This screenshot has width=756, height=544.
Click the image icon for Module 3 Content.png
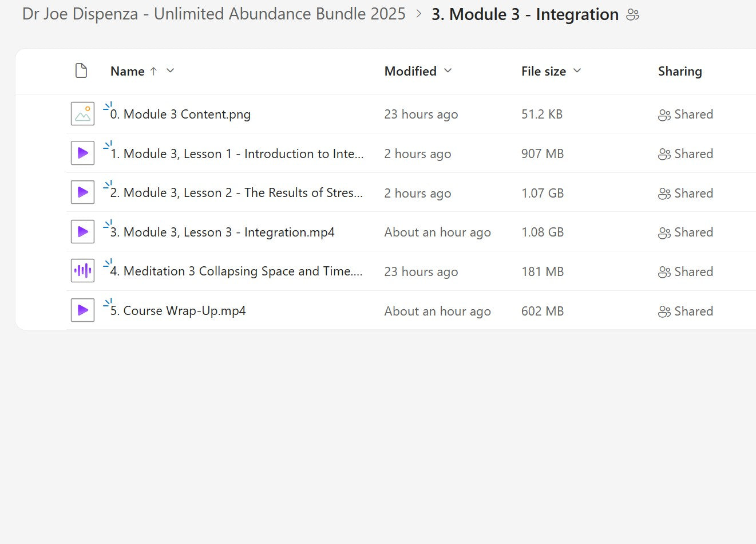tap(82, 114)
